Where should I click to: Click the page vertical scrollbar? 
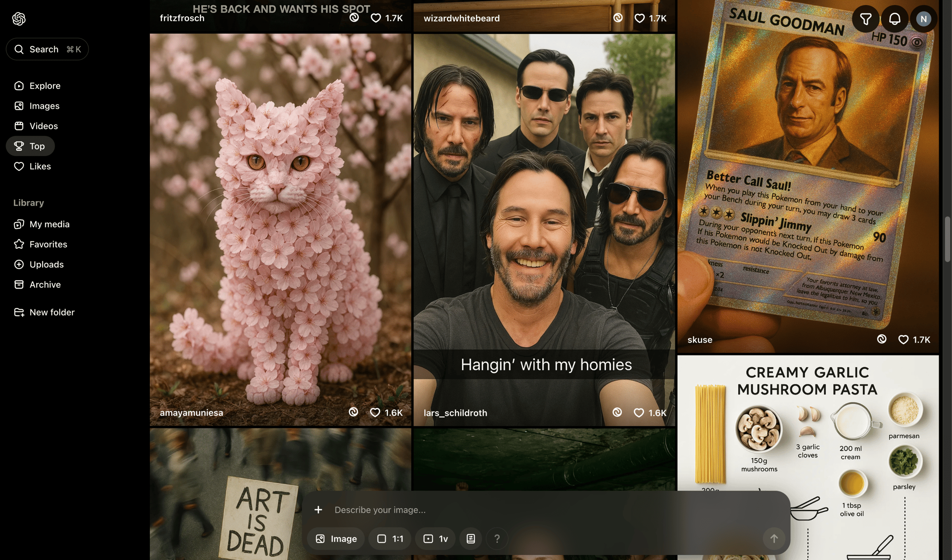pyautogui.click(x=948, y=240)
